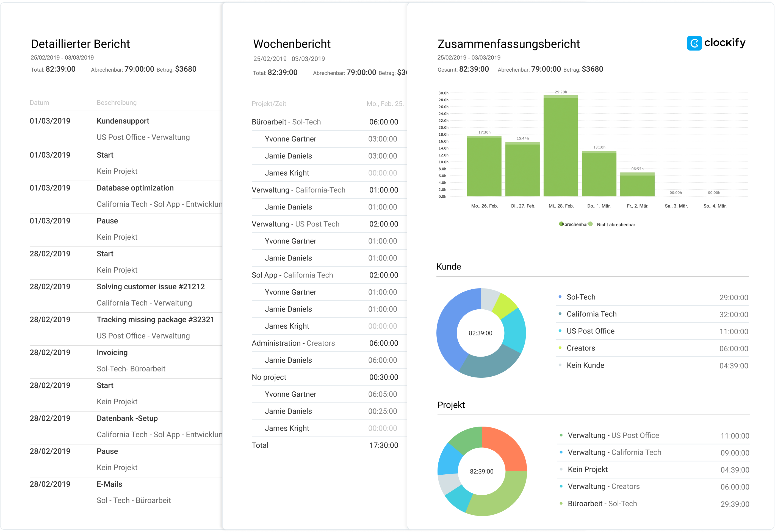Sort by the Datum column header
775x532 pixels.
[x=39, y=103]
